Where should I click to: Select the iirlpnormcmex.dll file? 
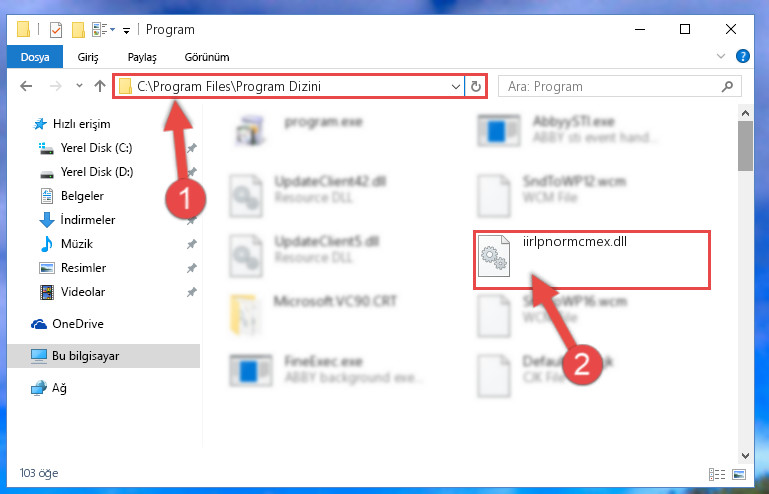point(591,260)
